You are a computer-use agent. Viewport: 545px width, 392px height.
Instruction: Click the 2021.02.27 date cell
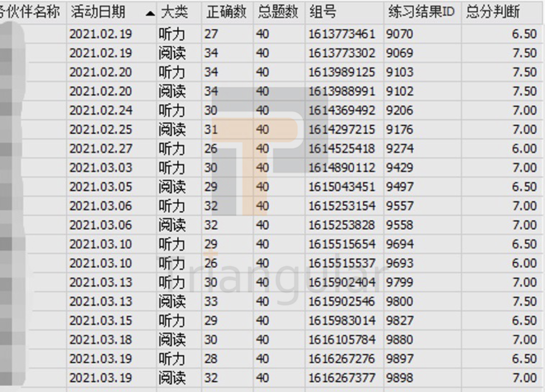101,149
